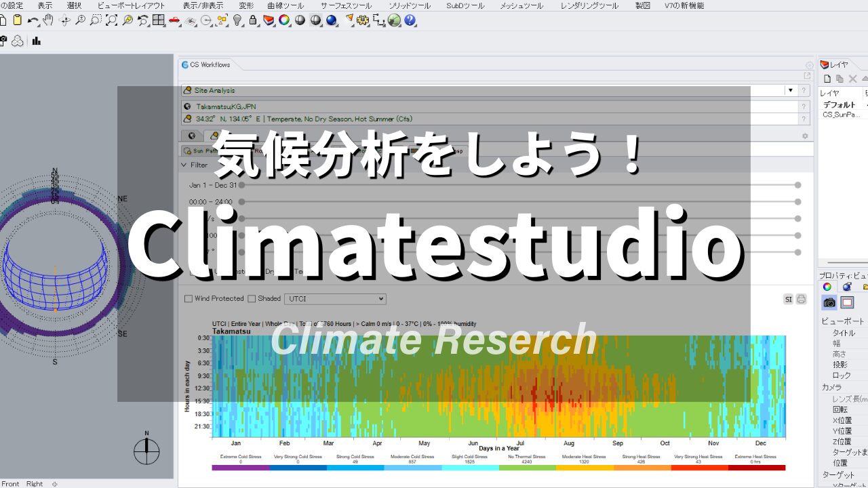
Task: Click the light bulb icon
Action: tap(237, 20)
